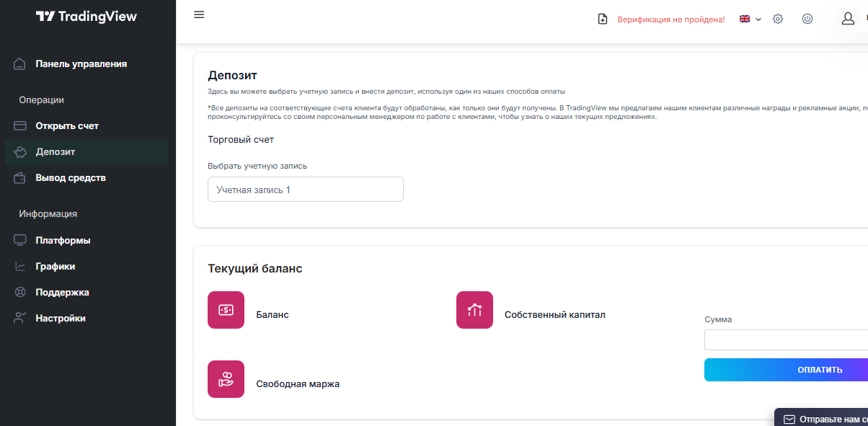Click the Баланс money icon tile

[x=226, y=310]
